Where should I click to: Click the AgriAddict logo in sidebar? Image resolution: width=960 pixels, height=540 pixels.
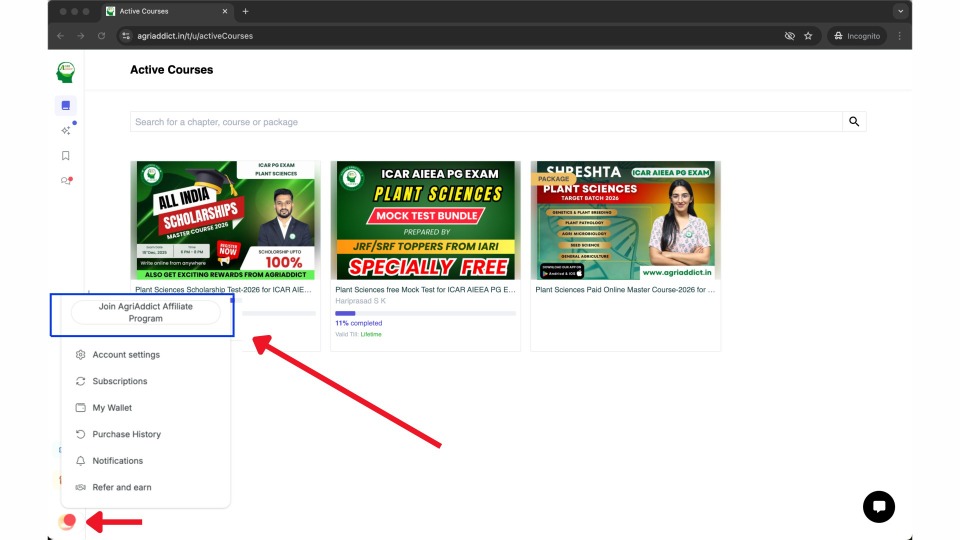pos(66,72)
